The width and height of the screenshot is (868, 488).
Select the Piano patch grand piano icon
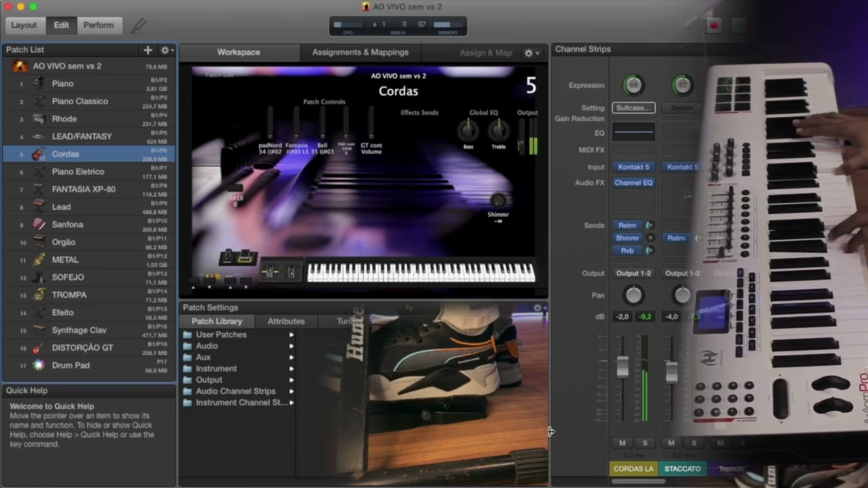[39, 83]
